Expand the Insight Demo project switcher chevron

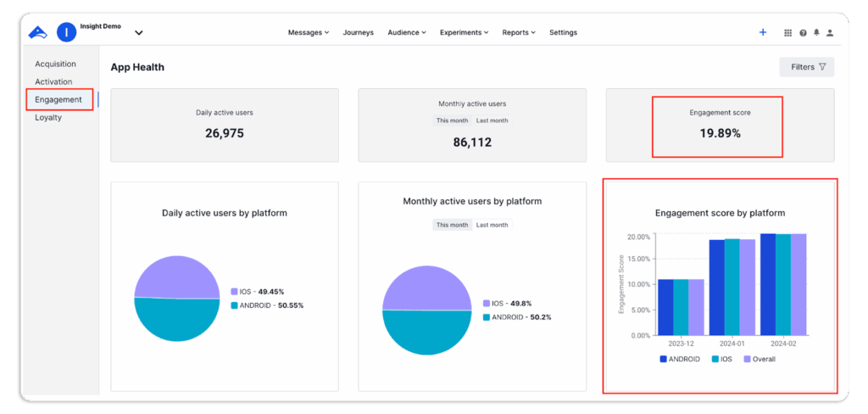pos(139,33)
